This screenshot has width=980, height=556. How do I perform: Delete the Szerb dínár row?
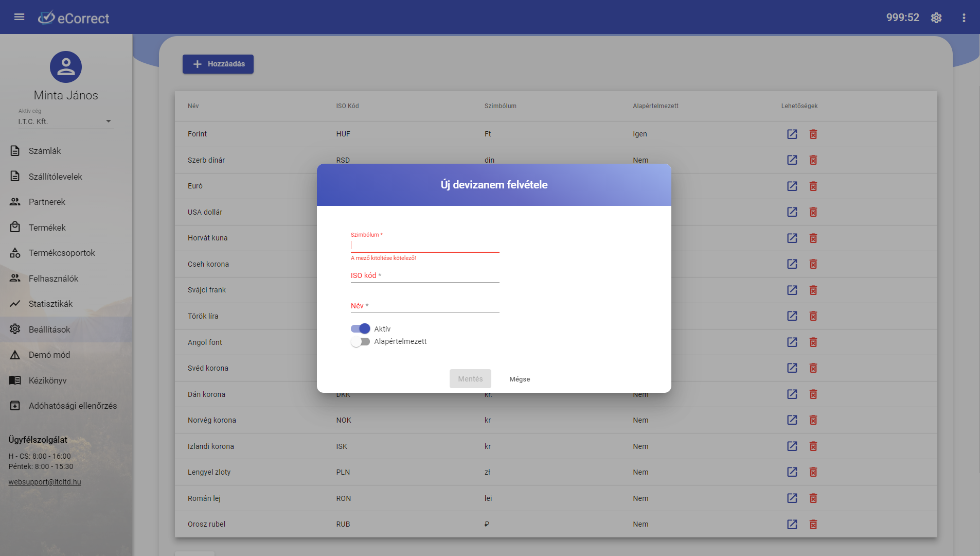tap(813, 160)
